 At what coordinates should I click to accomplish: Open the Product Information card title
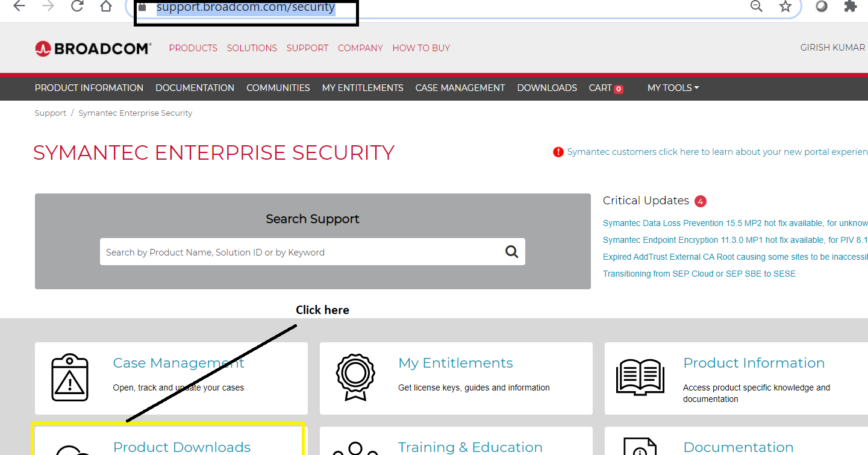point(754,363)
